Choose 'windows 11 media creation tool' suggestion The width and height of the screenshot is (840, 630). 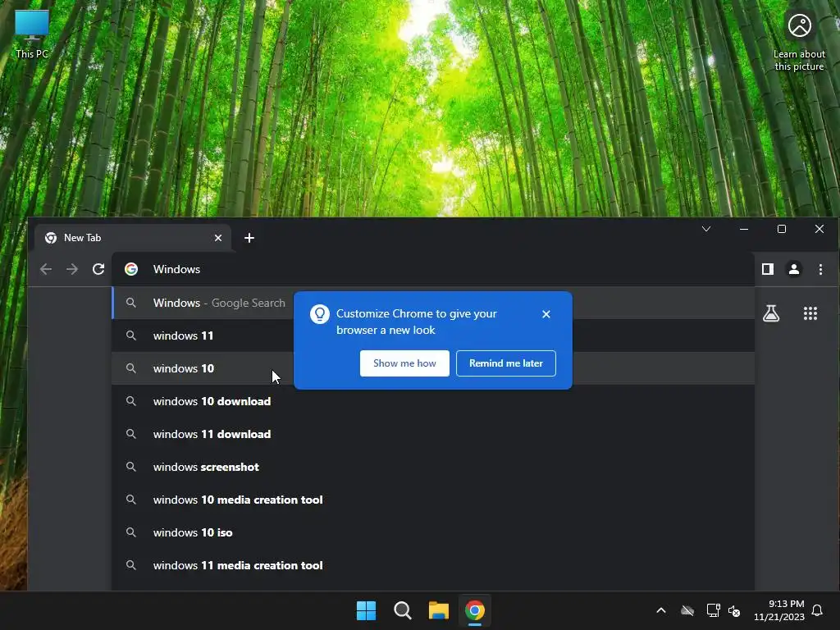coord(433,565)
